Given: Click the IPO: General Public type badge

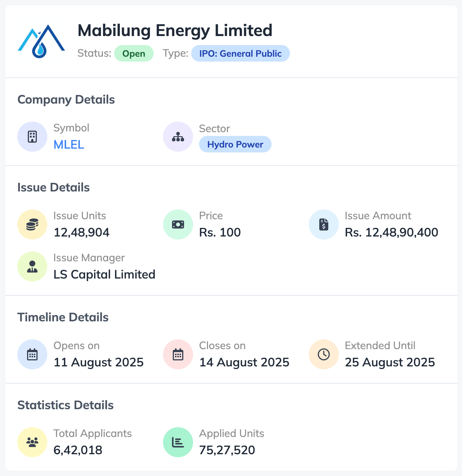Looking at the screenshot, I should point(240,54).
